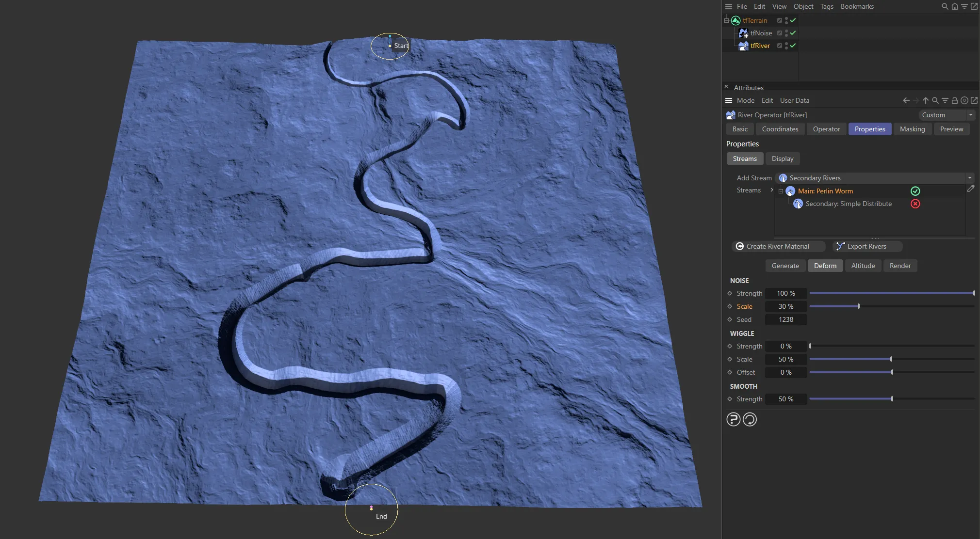
Task: Click the eyedropper icon beside streams list
Action: pyautogui.click(x=970, y=189)
